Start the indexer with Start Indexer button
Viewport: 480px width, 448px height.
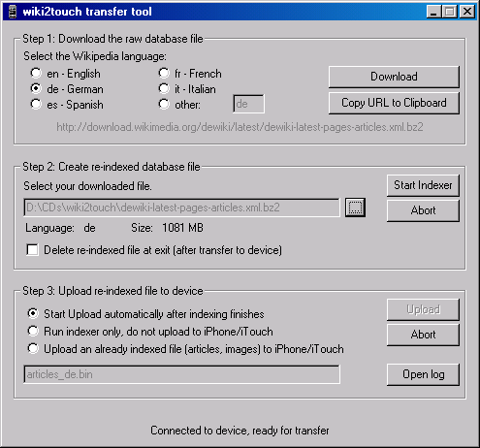[423, 185]
